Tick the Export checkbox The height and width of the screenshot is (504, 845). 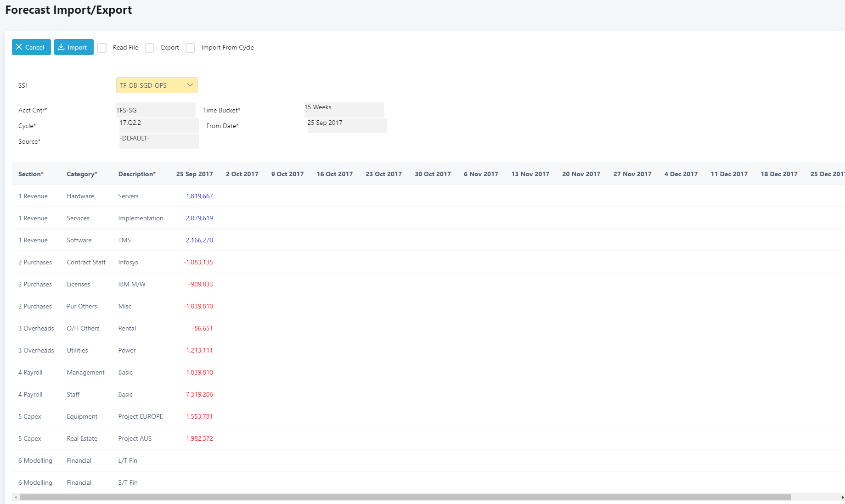click(x=150, y=48)
